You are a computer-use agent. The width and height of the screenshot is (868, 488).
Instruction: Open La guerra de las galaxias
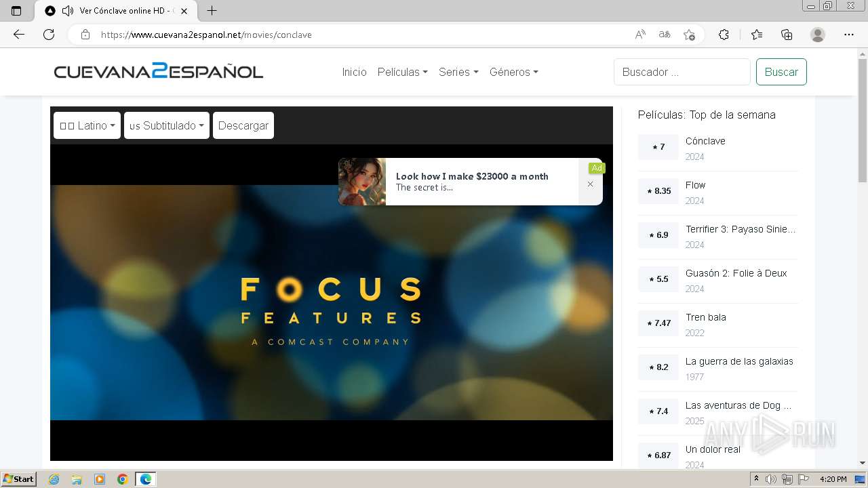[739, 361]
